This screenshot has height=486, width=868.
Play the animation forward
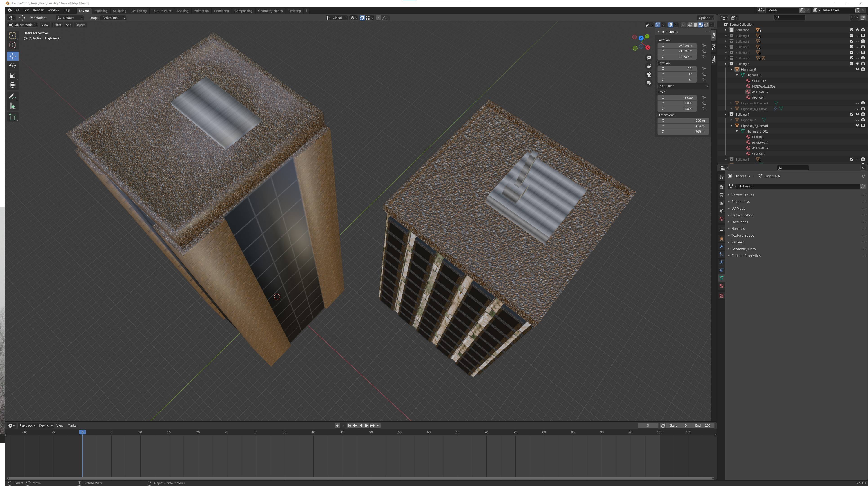tap(367, 426)
